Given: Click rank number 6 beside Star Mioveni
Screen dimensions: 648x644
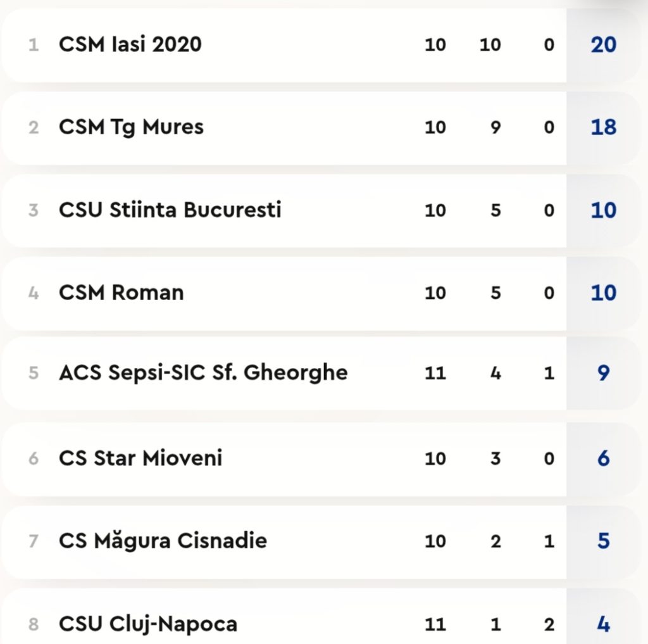Looking at the screenshot, I should tap(34, 458).
